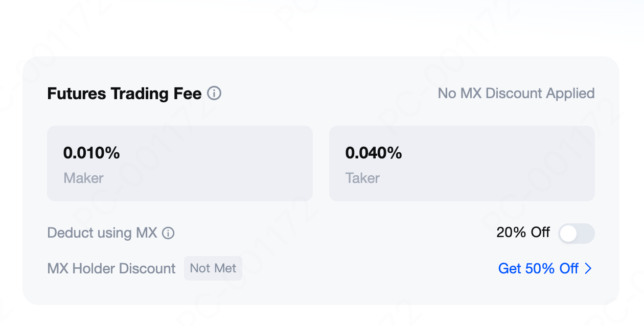
Task: Click empty space between Maker and Taker cards
Action: pyautogui.click(x=321, y=164)
